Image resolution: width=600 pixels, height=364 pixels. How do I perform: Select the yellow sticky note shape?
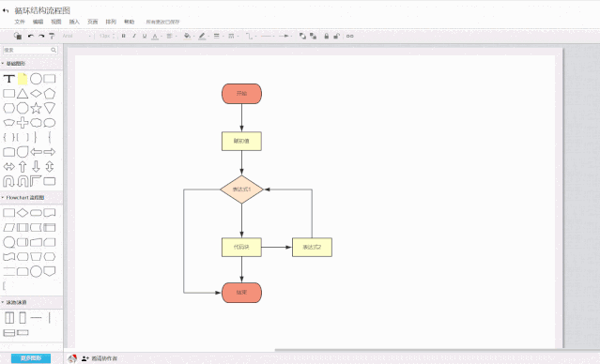tap(23, 79)
